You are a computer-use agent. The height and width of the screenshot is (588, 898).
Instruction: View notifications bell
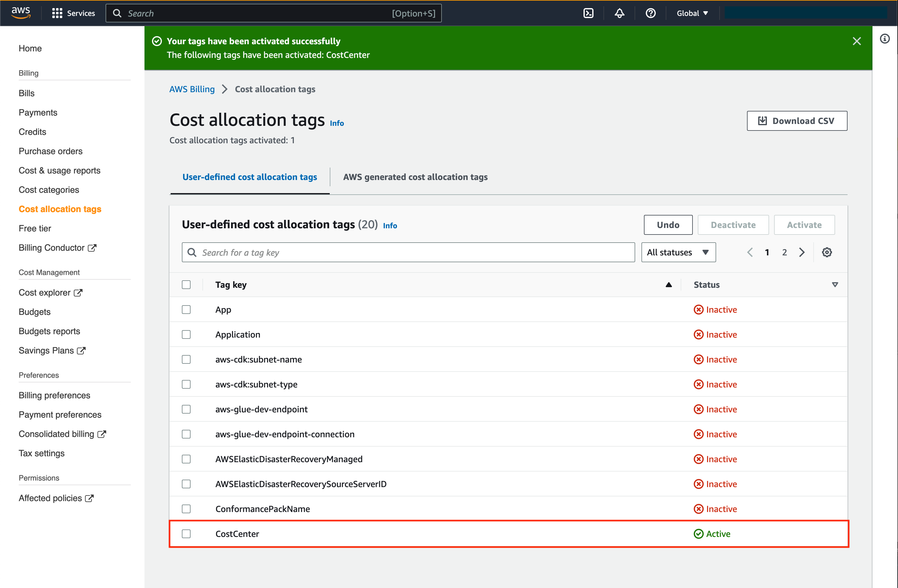[x=619, y=13]
